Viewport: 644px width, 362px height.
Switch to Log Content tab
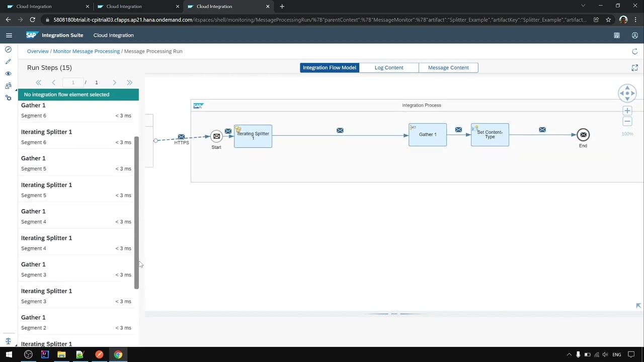389,67
